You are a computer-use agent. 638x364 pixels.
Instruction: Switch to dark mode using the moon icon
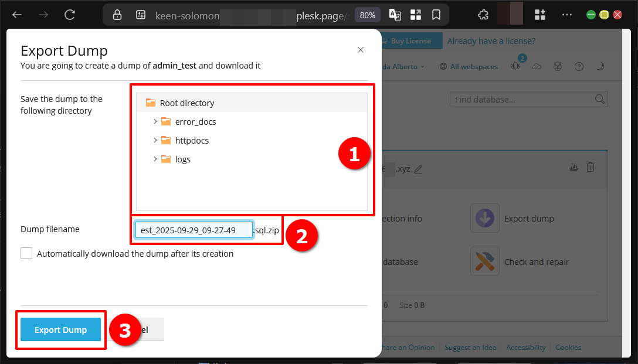tap(600, 66)
